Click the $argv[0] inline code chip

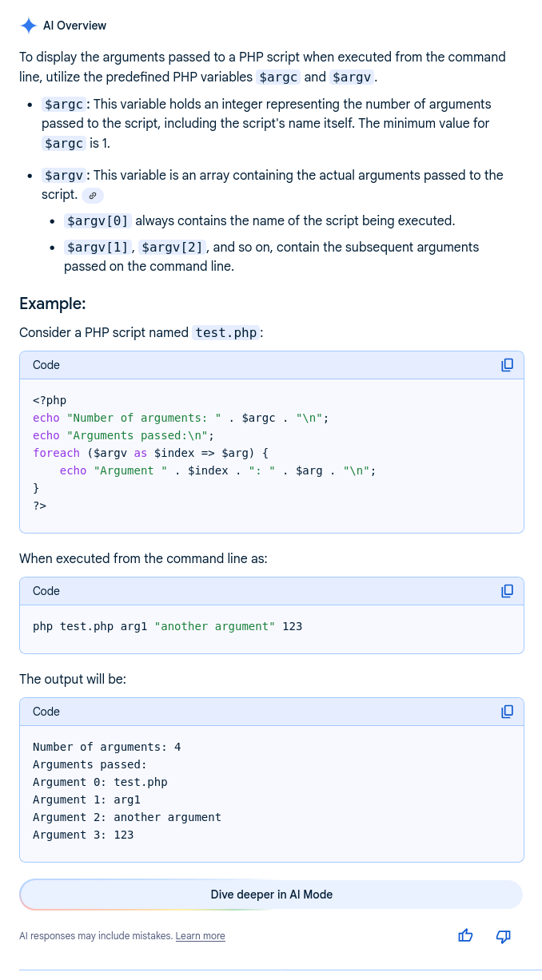(x=98, y=220)
